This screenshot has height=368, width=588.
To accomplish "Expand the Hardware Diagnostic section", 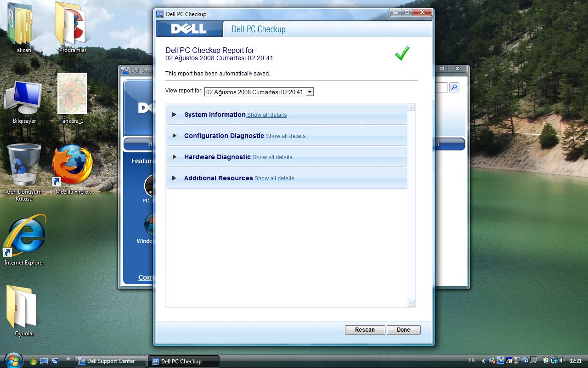I will click(174, 157).
